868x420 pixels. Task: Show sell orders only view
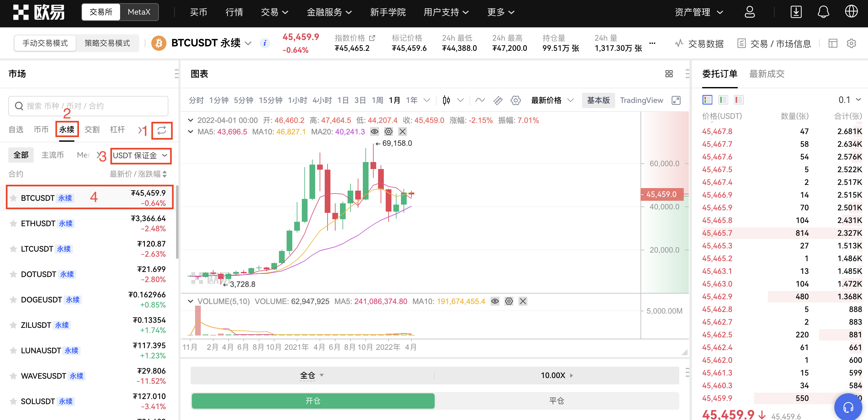[x=739, y=100]
